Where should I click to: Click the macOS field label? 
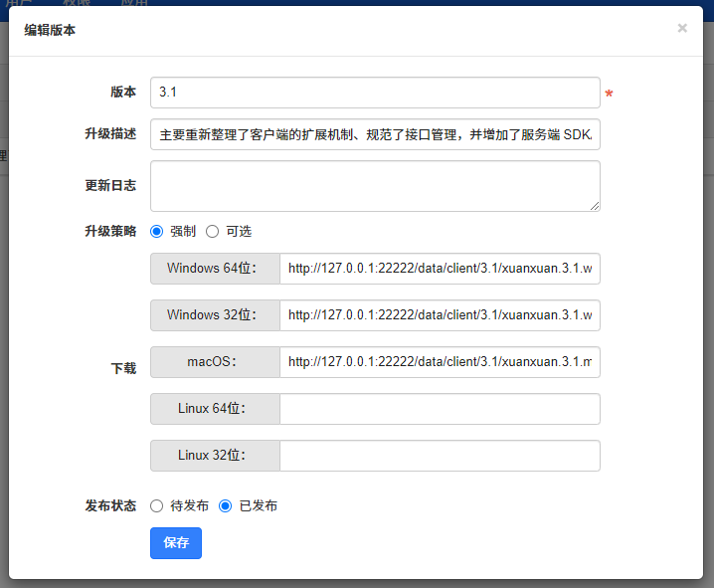tap(215, 362)
